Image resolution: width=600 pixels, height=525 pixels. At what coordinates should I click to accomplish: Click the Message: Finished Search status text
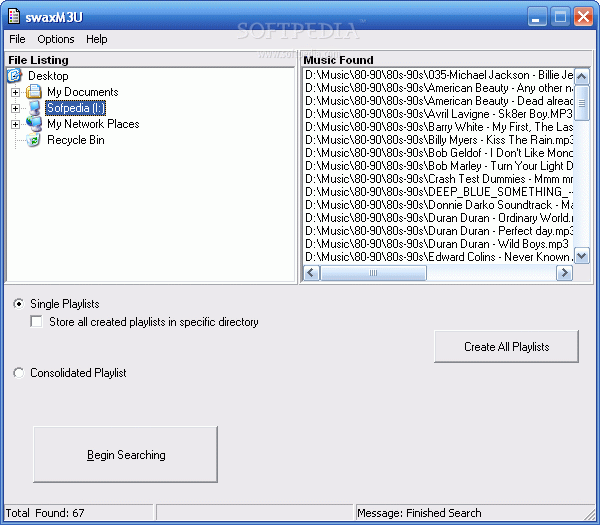tap(419, 513)
